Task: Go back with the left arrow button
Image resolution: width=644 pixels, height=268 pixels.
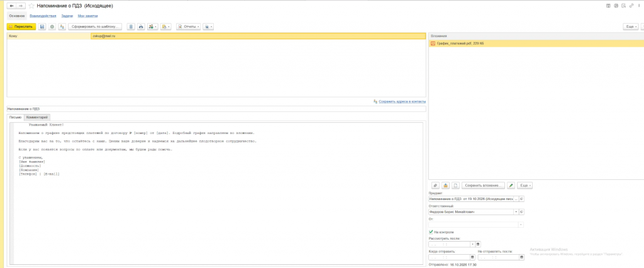Action: pos(11,6)
